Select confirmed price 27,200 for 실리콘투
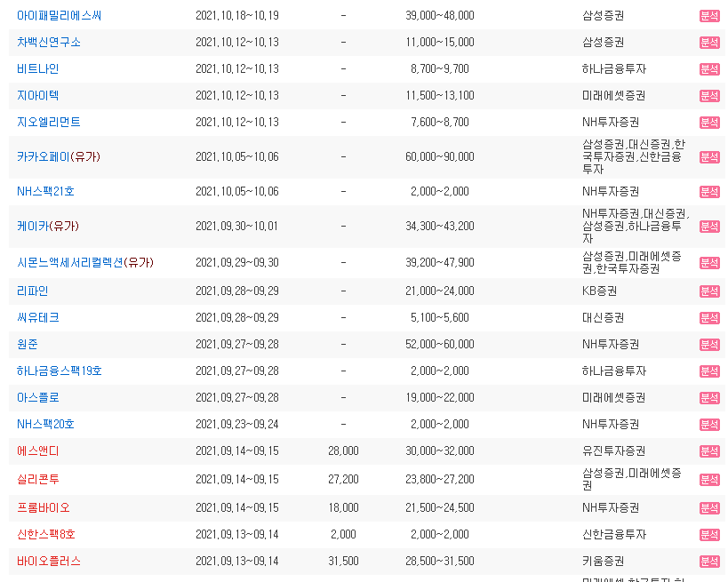 tap(344, 480)
